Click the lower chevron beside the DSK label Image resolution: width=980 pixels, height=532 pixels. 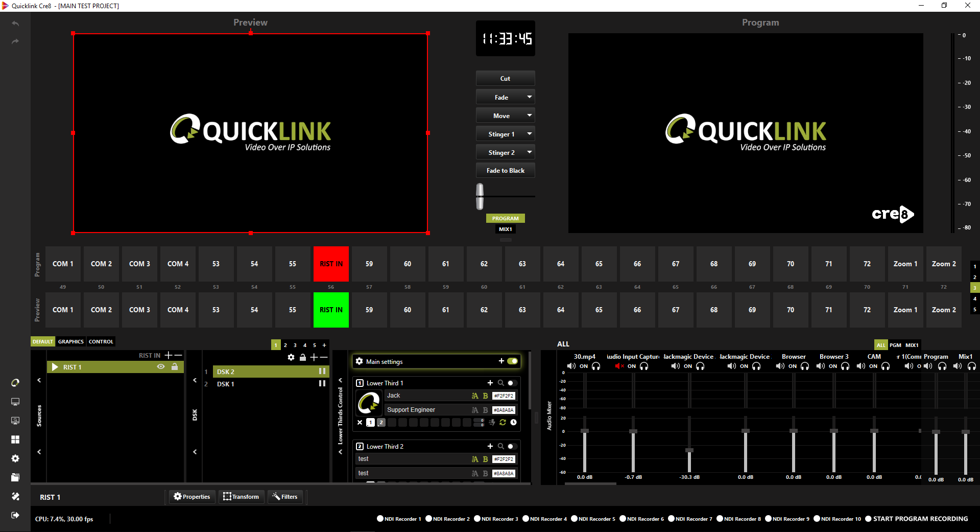point(195,452)
